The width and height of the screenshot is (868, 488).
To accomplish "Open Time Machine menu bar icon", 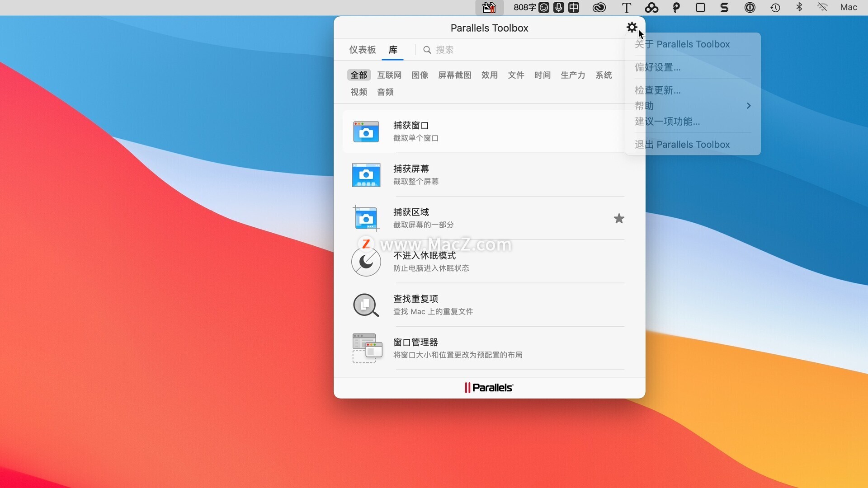I will coord(775,7).
